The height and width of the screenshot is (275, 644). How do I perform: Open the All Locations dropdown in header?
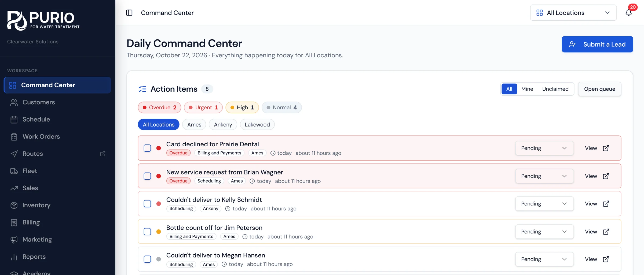click(573, 13)
